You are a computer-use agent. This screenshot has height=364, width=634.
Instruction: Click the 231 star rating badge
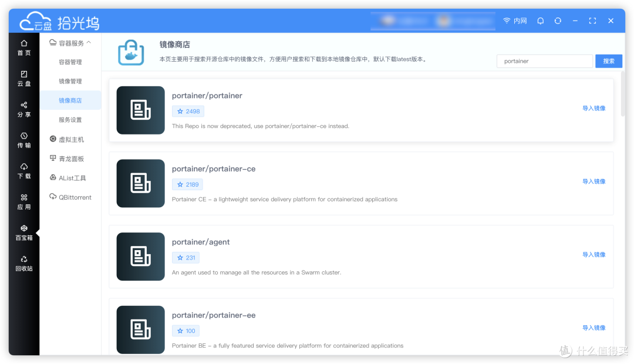click(x=186, y=258)
